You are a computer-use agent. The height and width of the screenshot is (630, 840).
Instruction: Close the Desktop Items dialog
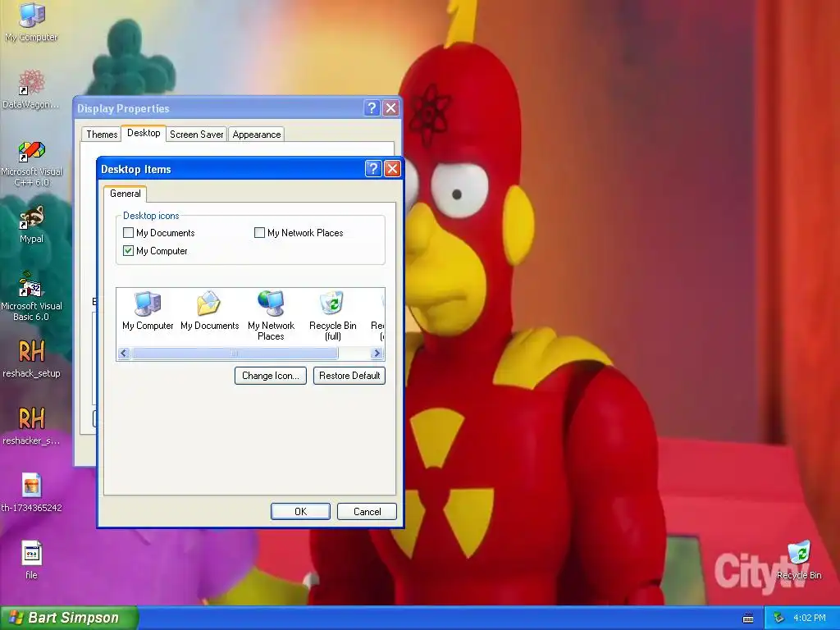(392, 169)
